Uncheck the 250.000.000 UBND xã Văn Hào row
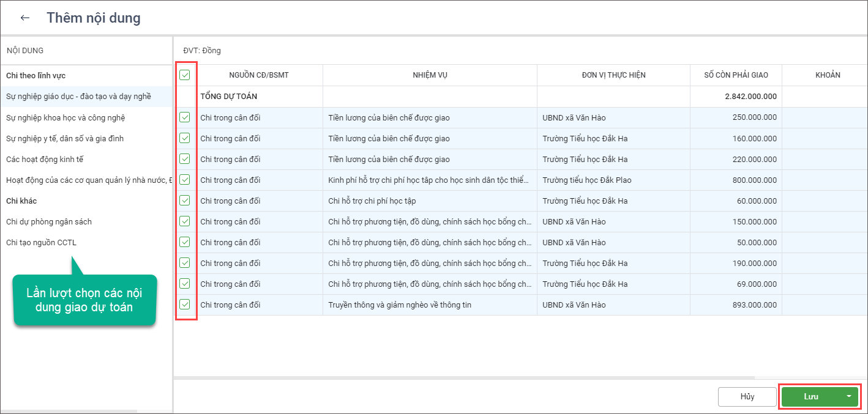This screenshot has width=868, height=414. (x=185, y=117)
